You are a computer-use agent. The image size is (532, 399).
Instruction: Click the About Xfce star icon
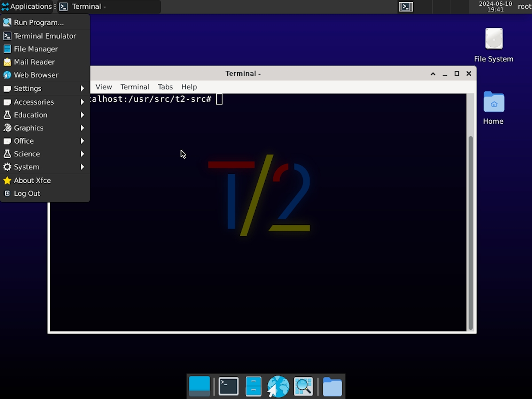7,180
